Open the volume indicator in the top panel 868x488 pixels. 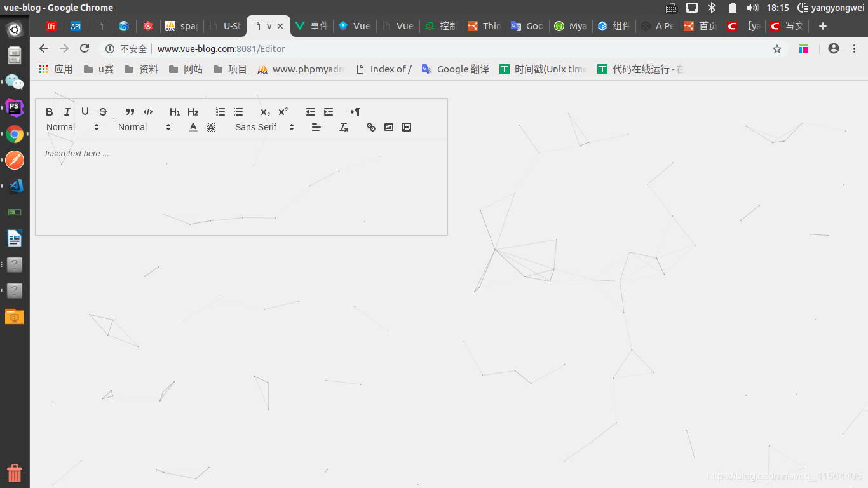(x=752, y=8)
